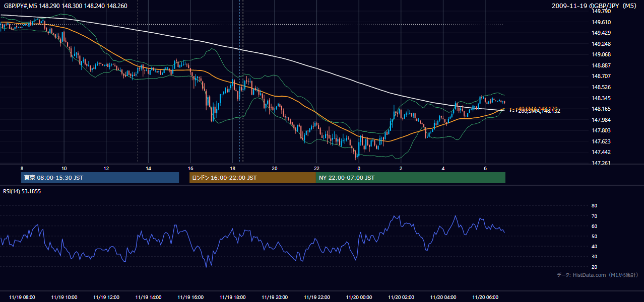This screenshot has height=302, width=644.
Task: Click hour tick 4 under price chart
Action: pyautogui.click(x=443, y=168)
